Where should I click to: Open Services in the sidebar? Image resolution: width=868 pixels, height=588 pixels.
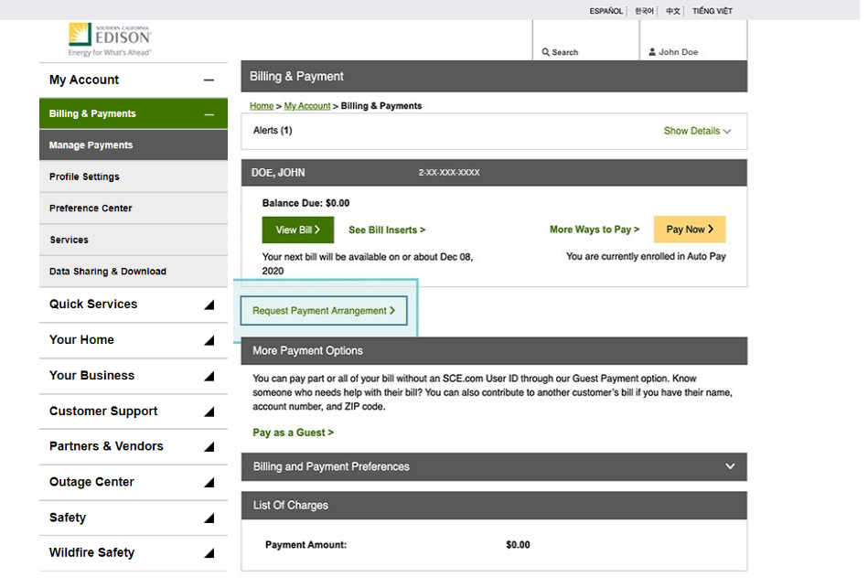(x=134, y=240)
